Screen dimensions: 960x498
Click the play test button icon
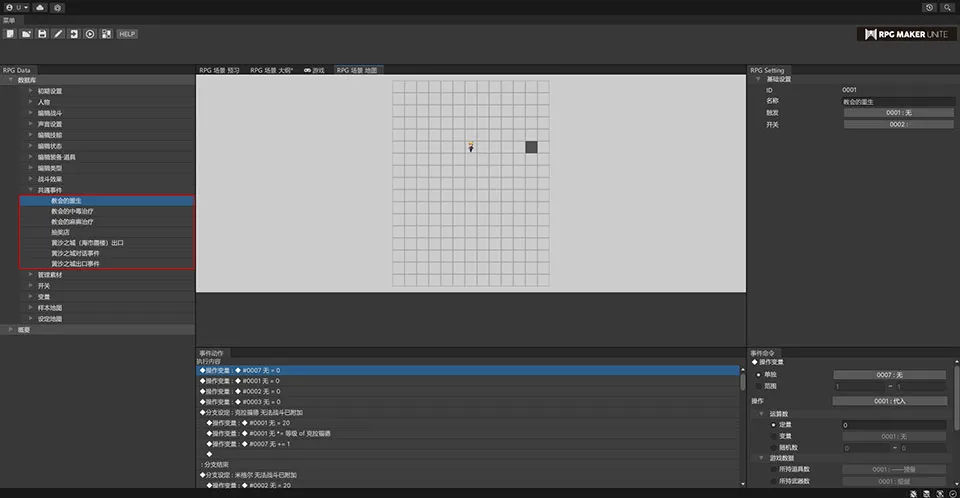tap(90, 34)
